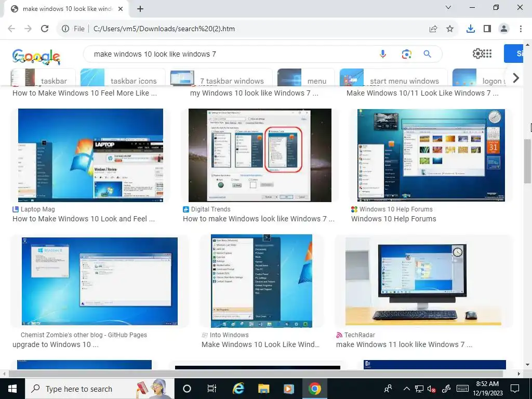Click the 'Digital Trends' source label

tap(211, 209)
